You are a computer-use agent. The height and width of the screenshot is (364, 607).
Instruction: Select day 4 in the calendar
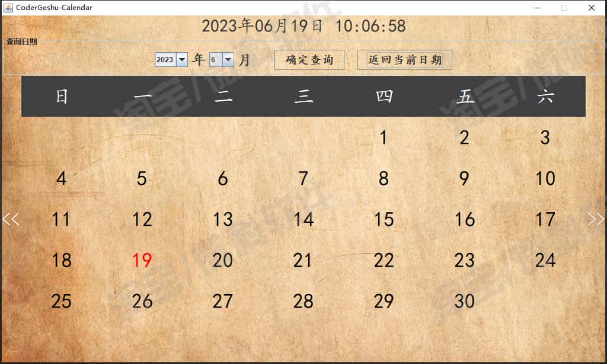[x=62, y=178]
